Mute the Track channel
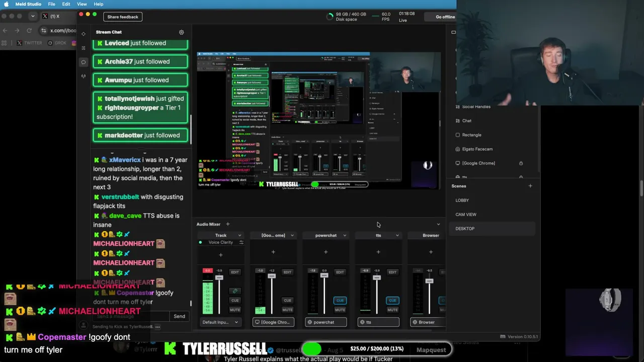 point(235,310)
